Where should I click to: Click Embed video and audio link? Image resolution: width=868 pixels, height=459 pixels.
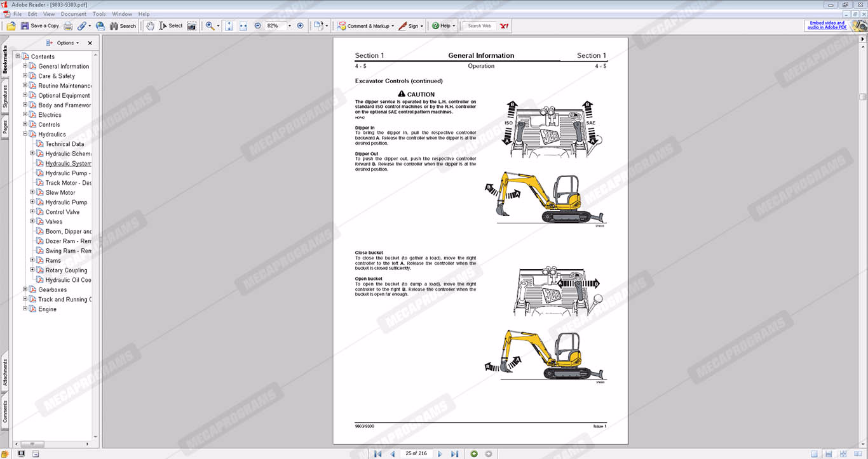826,25
